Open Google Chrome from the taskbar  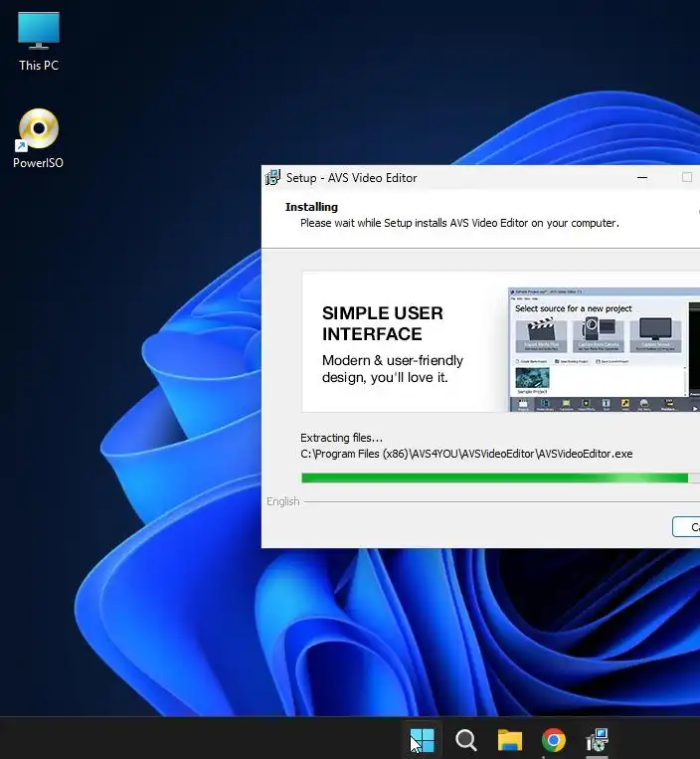554,740
